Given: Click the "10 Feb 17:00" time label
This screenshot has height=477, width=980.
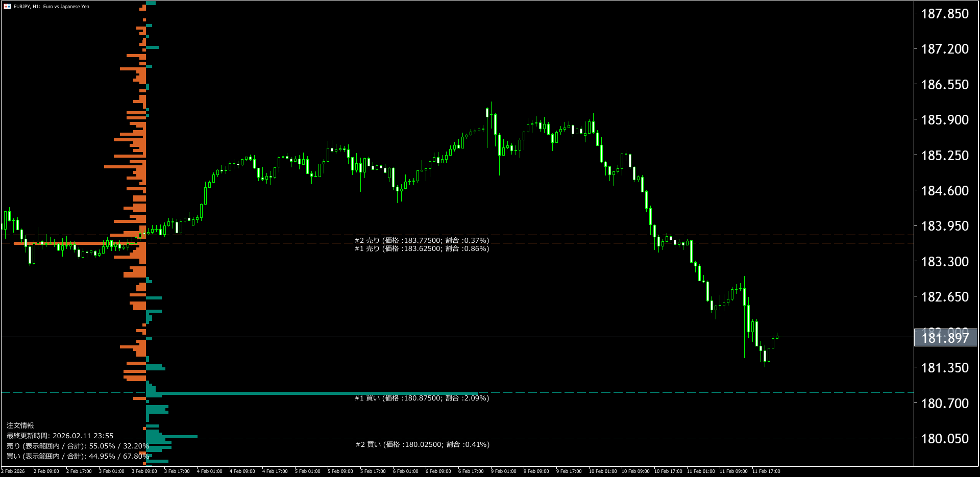Looking at the screenshot, I should [x=668, y=471].
